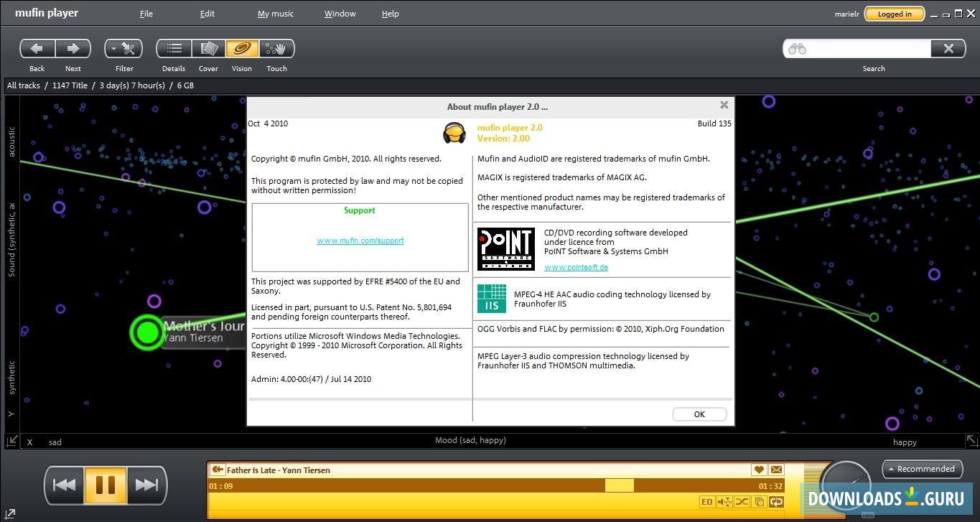Click the mufin headphones logo in dialog
This screenshot has height=522, width=980.
tap(454, 133)
